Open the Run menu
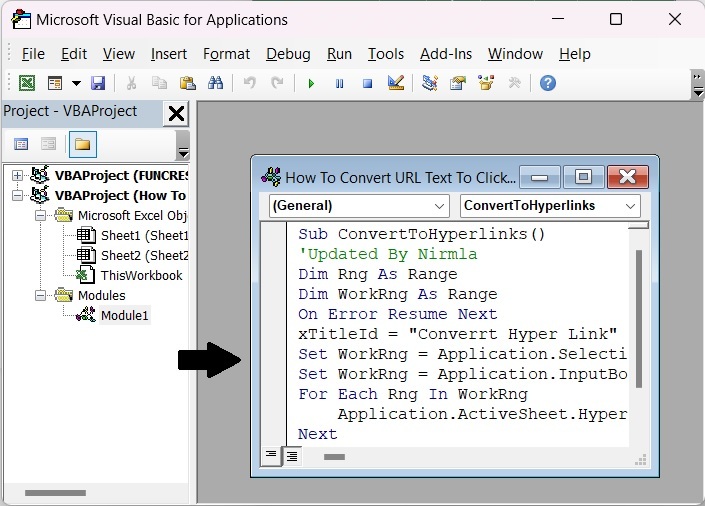This screenshot has height=506, width=705. (x=339, y=54)
